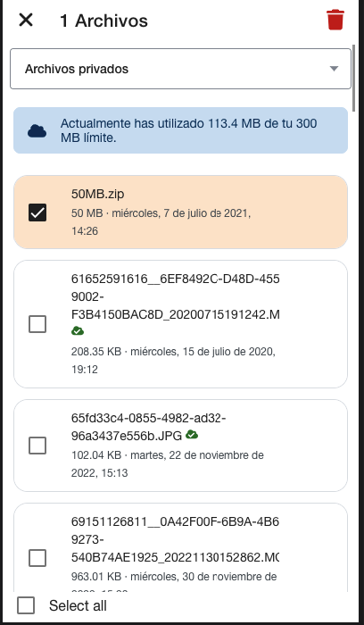Enable the Select all checkbox

pos(26,605)
